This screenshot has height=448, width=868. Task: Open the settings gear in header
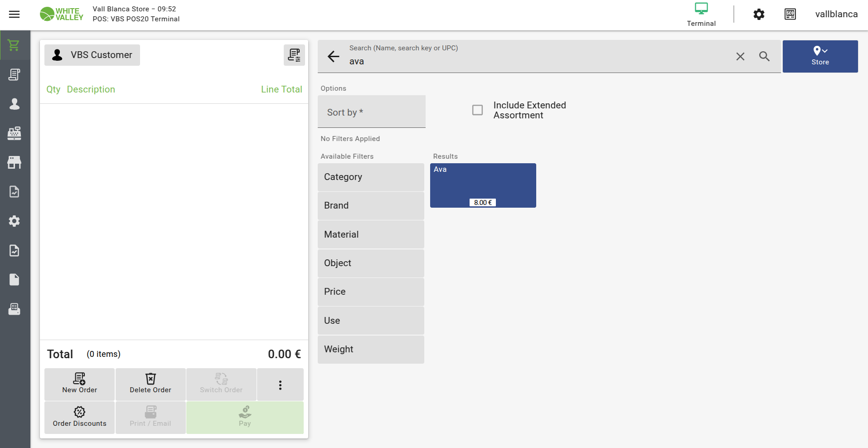759,15
